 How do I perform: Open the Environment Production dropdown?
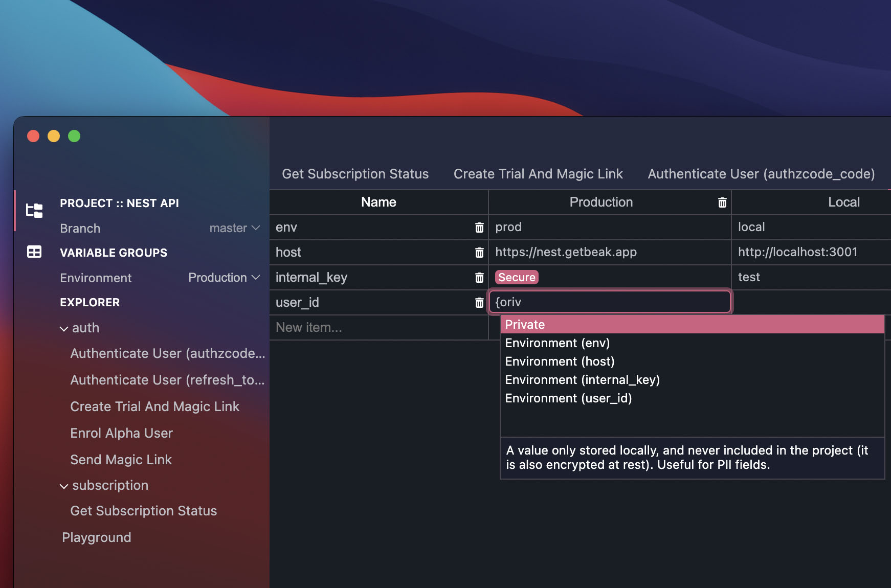coord(224,277)
